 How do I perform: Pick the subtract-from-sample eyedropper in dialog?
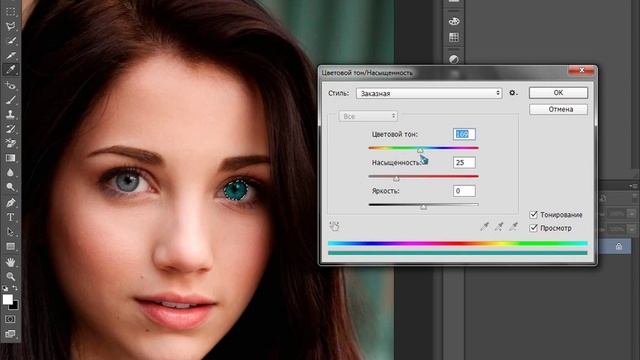tap(513, 226)
